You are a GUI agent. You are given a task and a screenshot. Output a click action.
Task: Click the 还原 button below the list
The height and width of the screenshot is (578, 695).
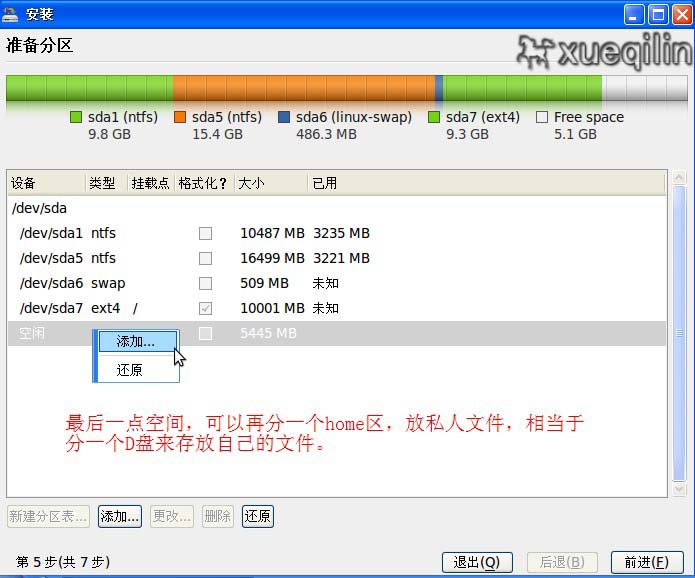[x=258, y=516]
